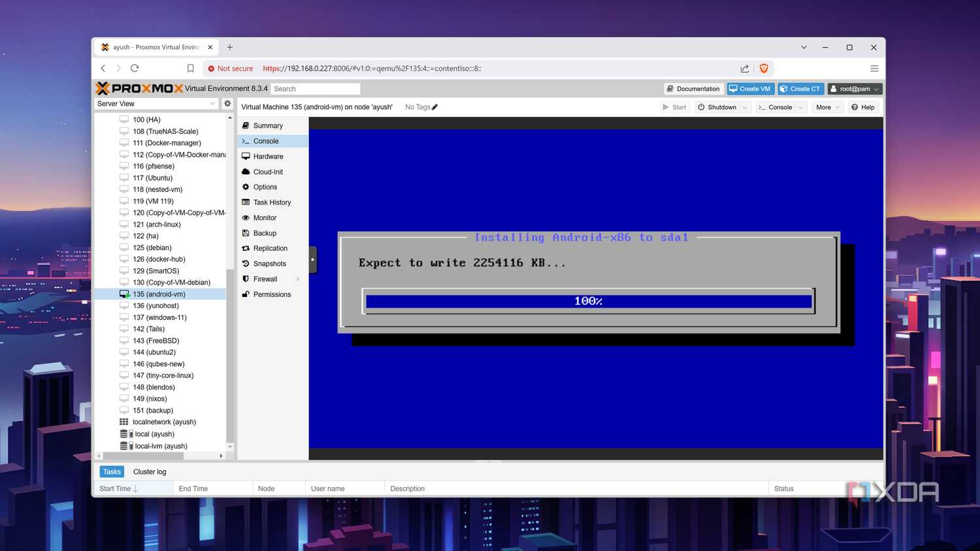Screen dimensions: 980x551
Task: Click the Console toolbar button
Action: (x=776, y=107)
